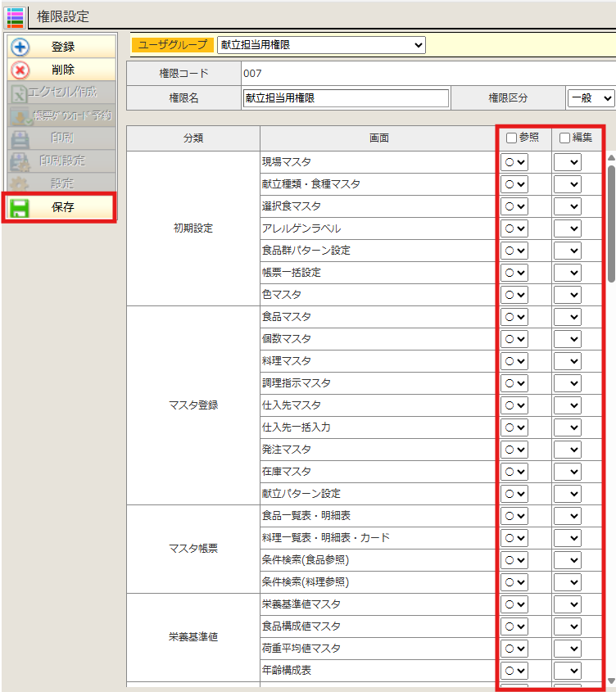Click the 印刷 printer icon
616x692 pixels.
point(20,138)
